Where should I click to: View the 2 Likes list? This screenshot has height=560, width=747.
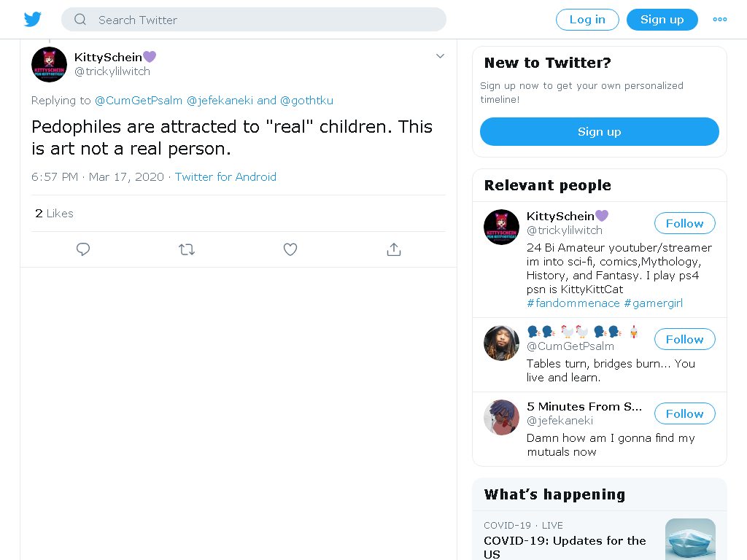54,214
